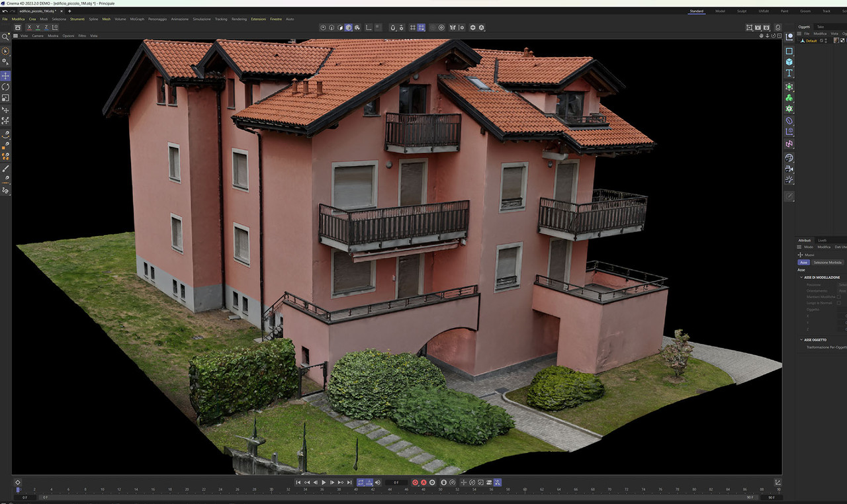Select the Selezione Morbida button
Viewport: 847px width, 504px height.
[x=827, y=263]
